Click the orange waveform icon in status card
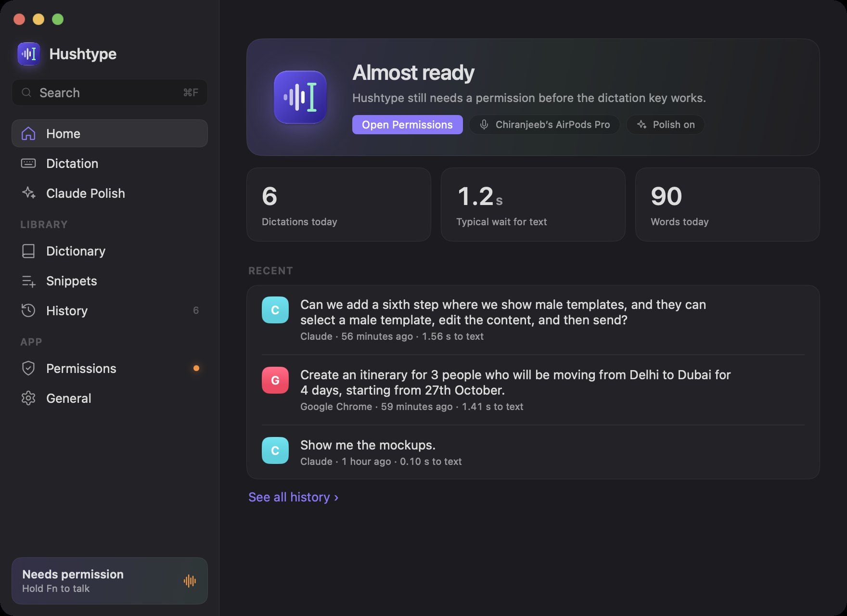This screenshot has width=847, height=616. (190, 581)
